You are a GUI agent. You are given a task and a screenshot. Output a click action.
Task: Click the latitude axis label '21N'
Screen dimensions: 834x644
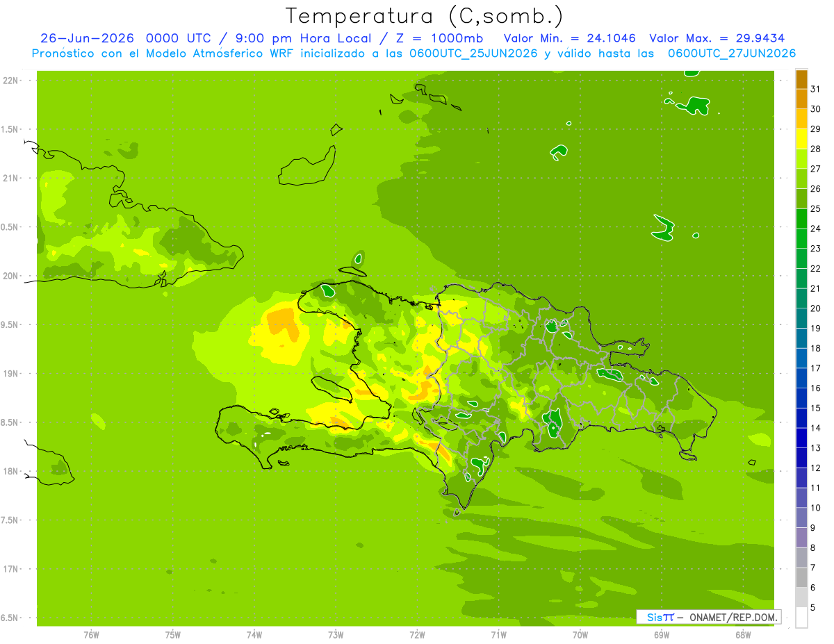click(10, 178)
